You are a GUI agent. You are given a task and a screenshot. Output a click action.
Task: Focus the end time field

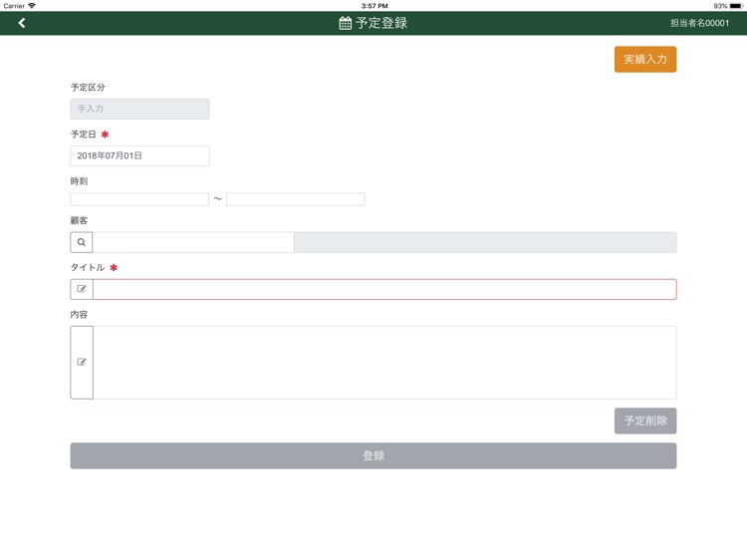[x=296, y=199]
